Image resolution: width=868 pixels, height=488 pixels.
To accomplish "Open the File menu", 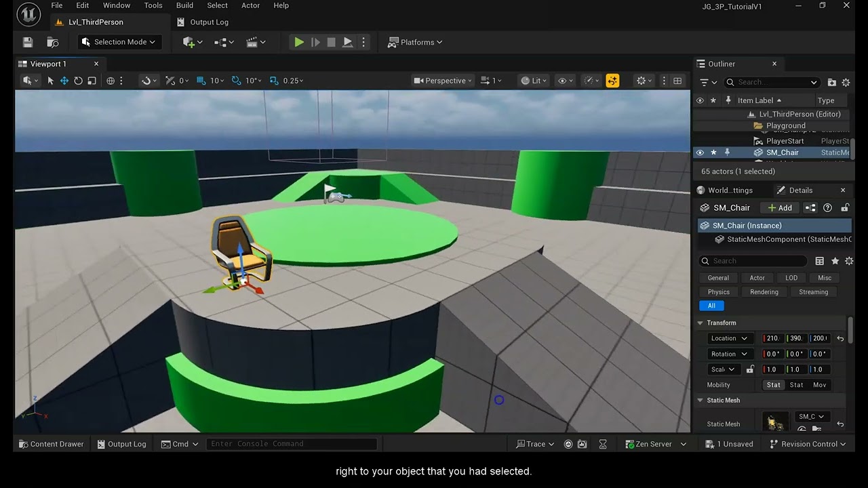I will (57, 5).
